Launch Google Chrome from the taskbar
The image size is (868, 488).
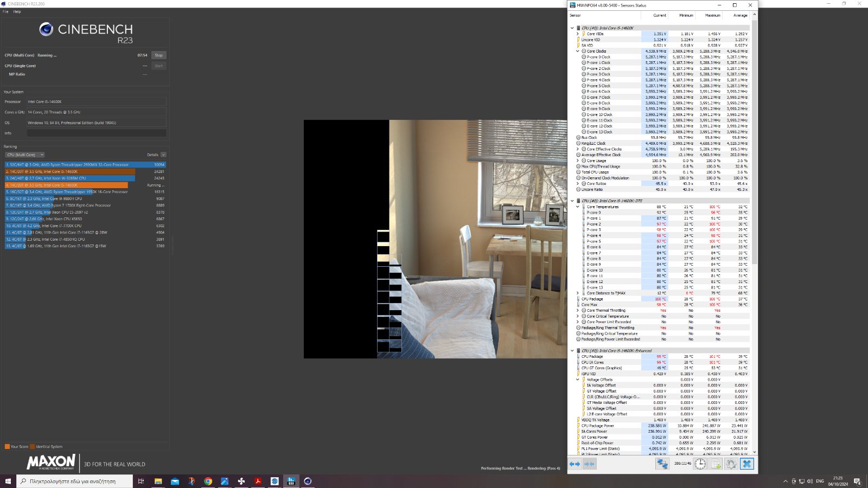pos(208,481)
